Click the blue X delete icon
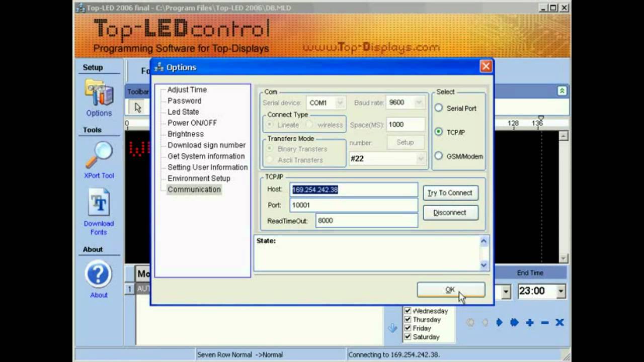Image resolution: width=644 pixels, height=362 pixels. [x=559, y=323]
